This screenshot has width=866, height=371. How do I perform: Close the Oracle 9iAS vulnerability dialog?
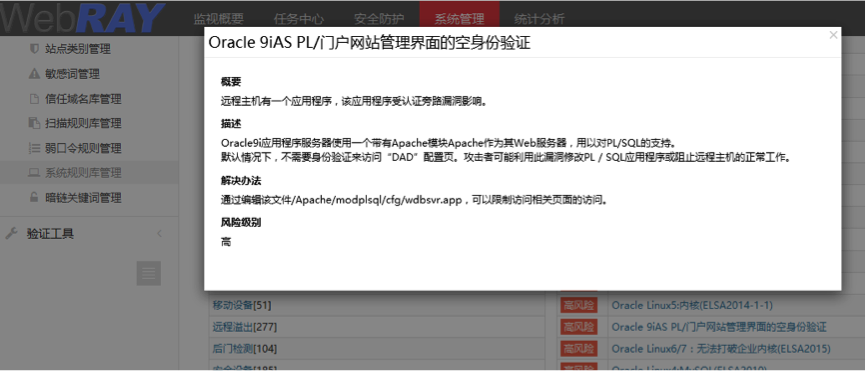click(833, 35)
